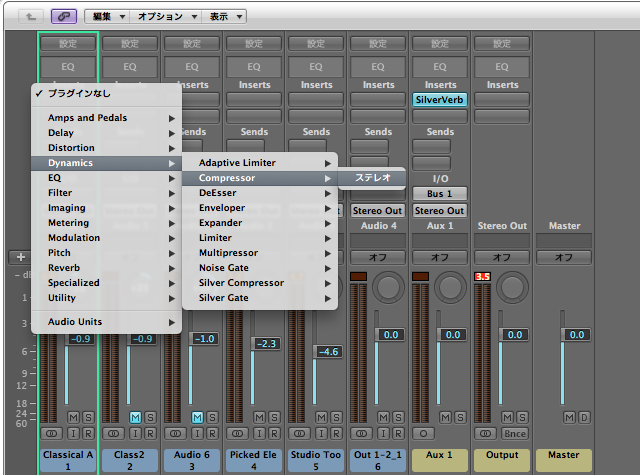Choose Reverb category in plugin menu
Screen dimensions: 640x475
point(107,268)
